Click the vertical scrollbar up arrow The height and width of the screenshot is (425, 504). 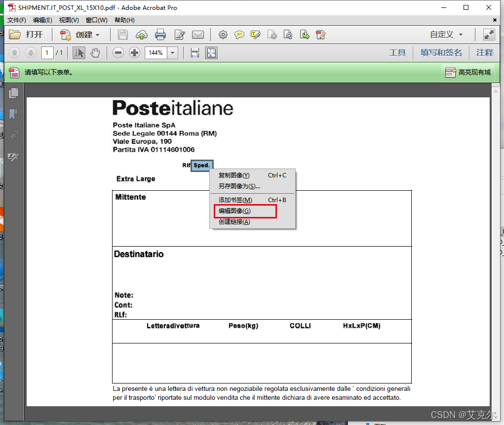click(496, 92)
